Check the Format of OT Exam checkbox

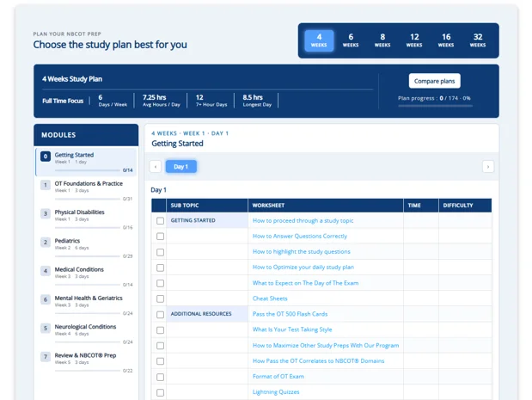coord(160,377)
